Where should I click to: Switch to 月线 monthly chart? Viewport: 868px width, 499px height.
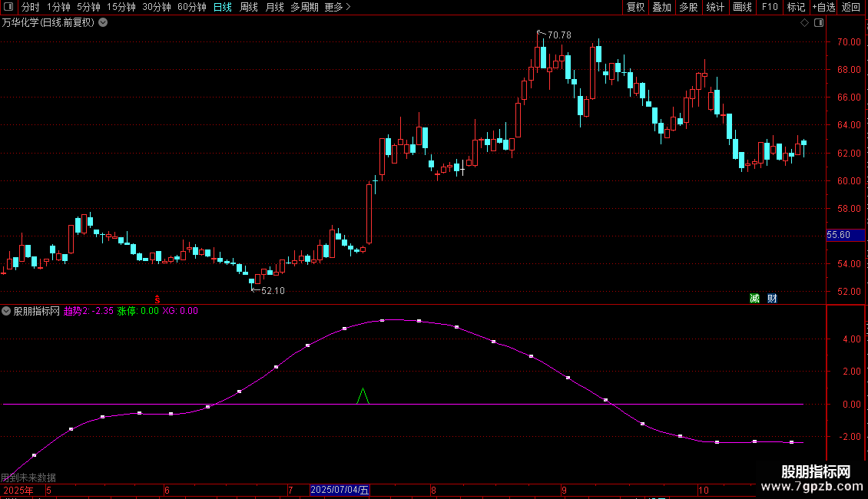(274, 7)
